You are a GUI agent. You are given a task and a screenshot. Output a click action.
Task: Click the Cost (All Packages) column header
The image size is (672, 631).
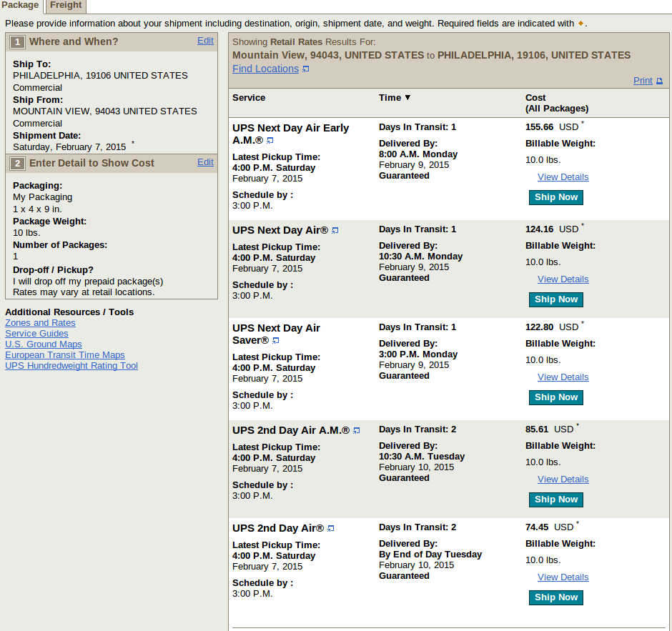(557, 103)
